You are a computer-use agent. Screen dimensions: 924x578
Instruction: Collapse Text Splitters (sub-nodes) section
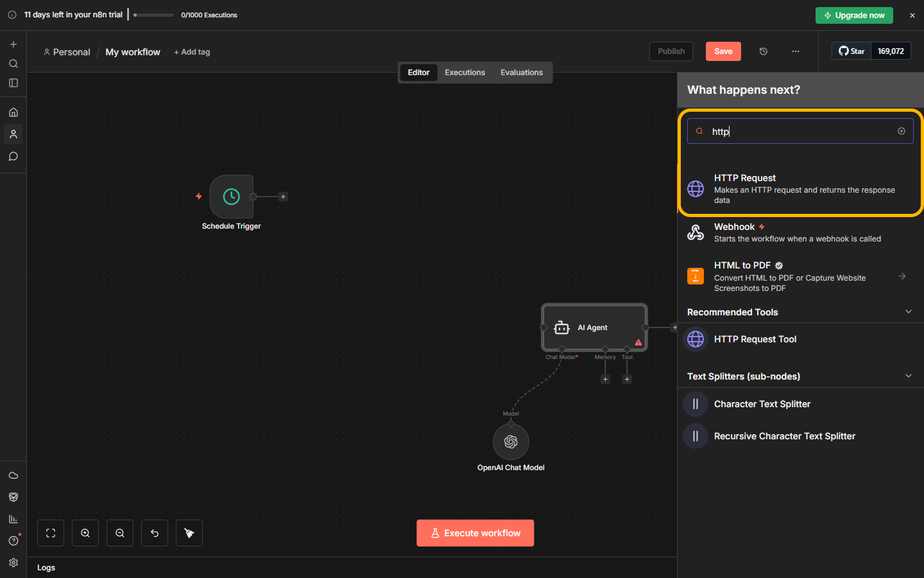[x=908, y=376]
